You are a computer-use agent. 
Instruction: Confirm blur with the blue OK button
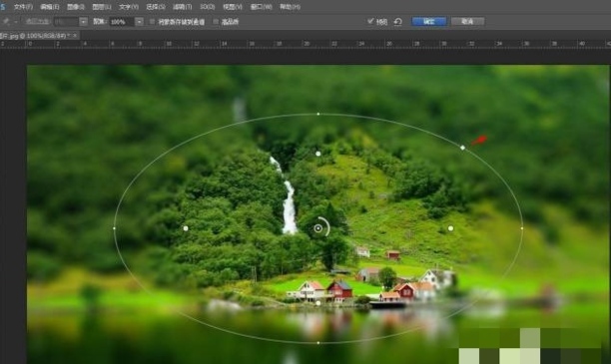[429, 21]
